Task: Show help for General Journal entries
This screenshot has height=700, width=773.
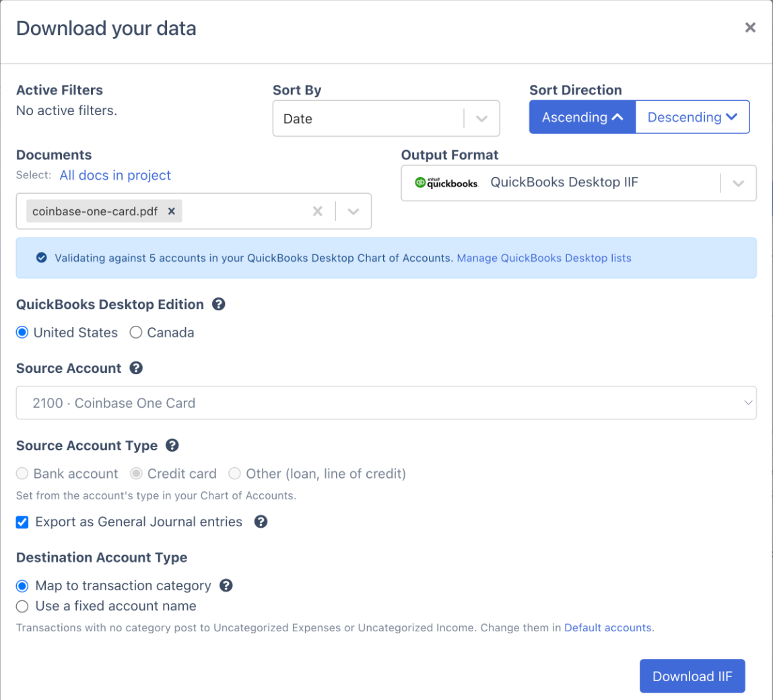Action: coord(261,522)
